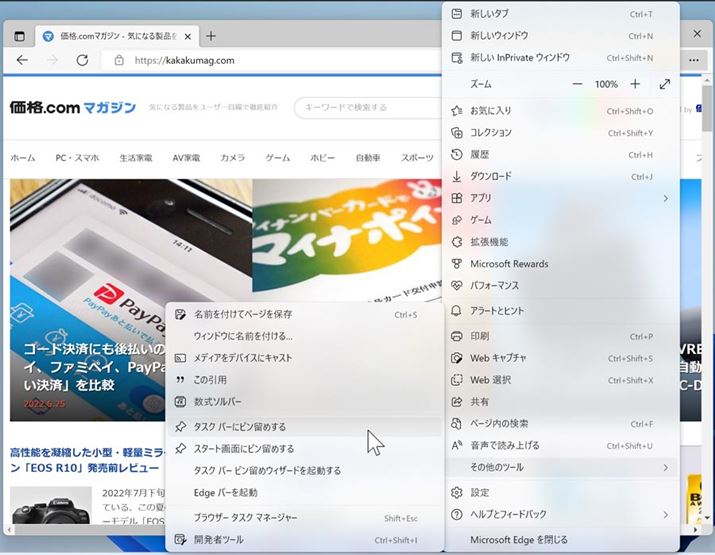Select 新しいタブ menu entry
The height and width of the screenshot is (555, 715).
pyautogui.click(x=560, y=14)
